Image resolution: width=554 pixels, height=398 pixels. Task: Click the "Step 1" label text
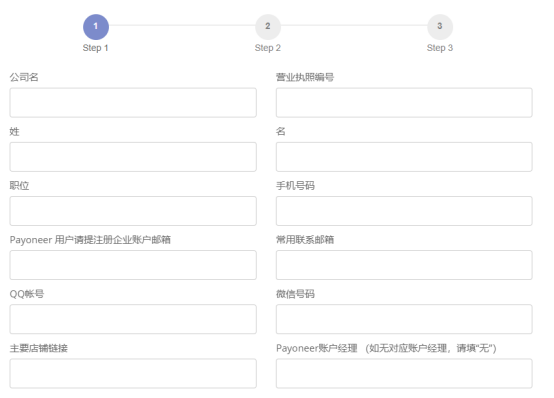point(95,48)
